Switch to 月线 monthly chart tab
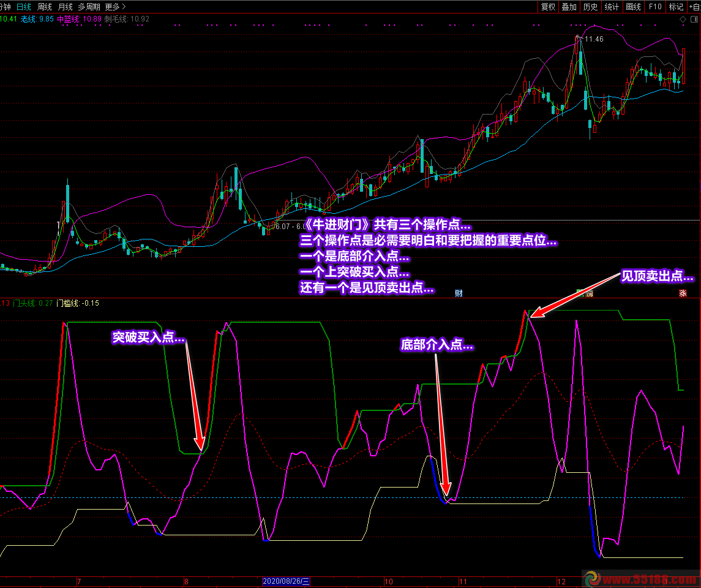The image size is (701, 588). pyautogui.click(x=65, y=7)
